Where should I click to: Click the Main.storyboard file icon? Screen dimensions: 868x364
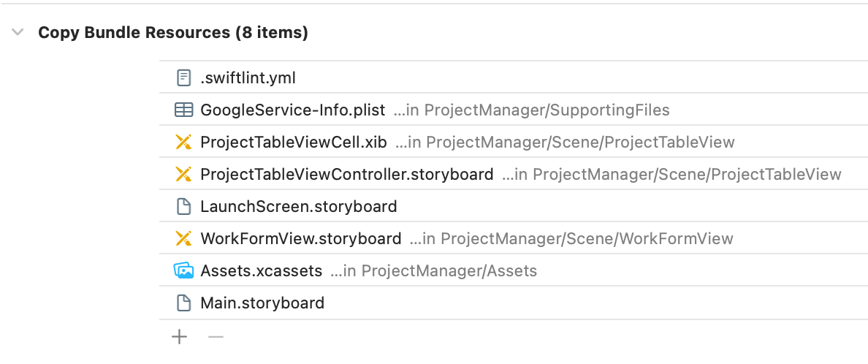pyautogui.click(x=183, y=303)
